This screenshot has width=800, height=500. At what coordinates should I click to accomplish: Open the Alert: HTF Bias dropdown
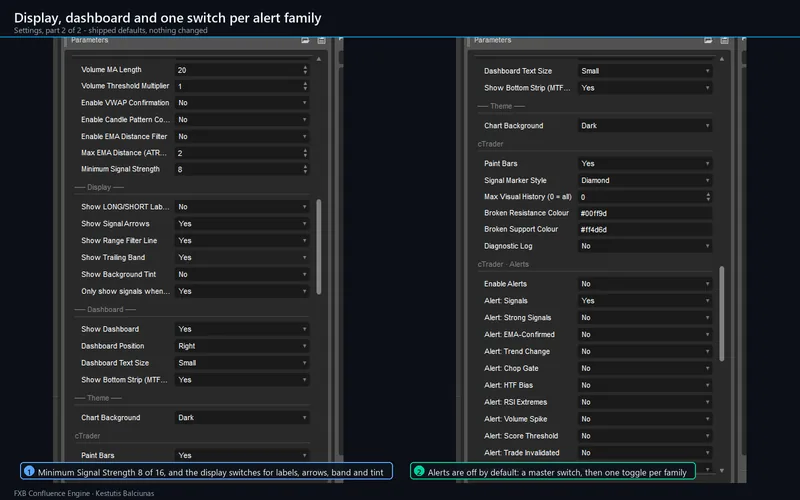[645, 385]
